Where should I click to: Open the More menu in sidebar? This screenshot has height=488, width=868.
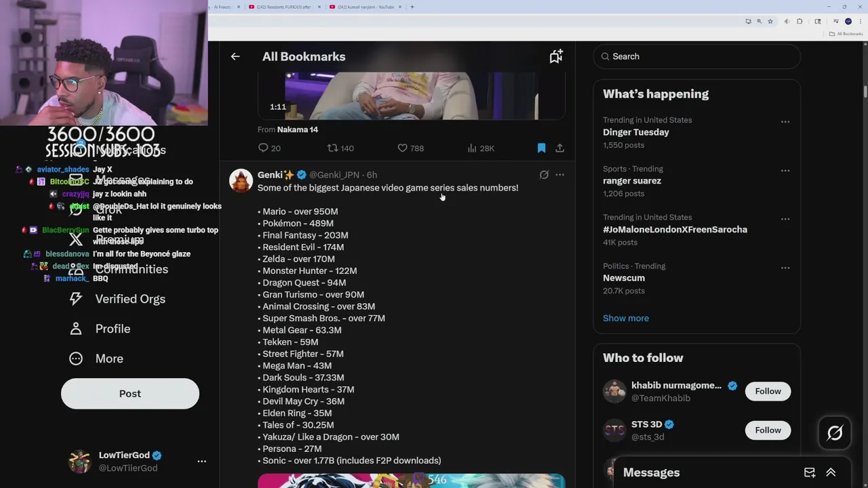[x=96, y=359]
